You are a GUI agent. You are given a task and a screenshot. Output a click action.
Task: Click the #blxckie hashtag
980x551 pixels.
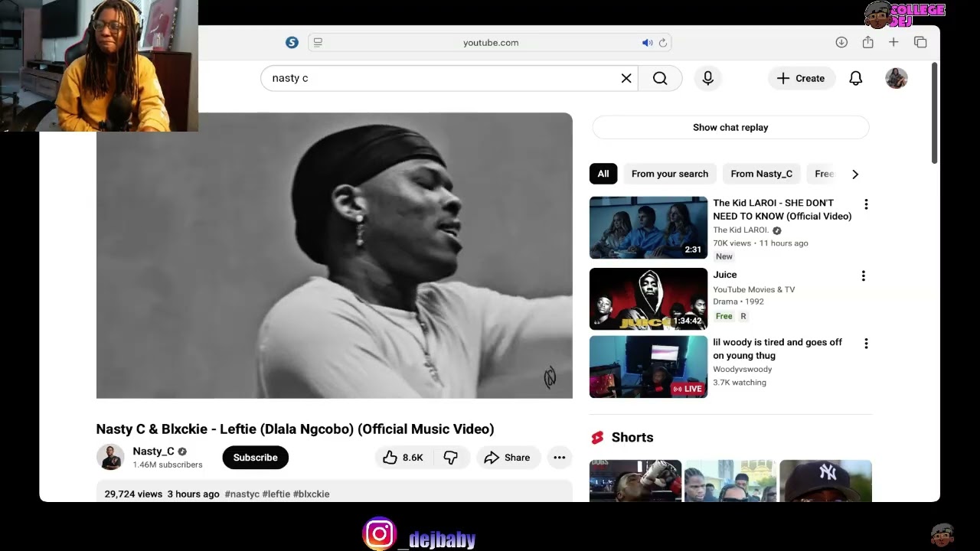[312, 494]
